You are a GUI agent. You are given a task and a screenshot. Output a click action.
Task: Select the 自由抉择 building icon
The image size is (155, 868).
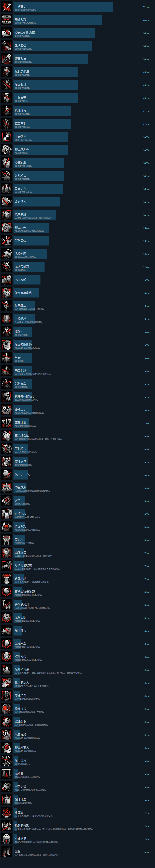tap(7, 189)
